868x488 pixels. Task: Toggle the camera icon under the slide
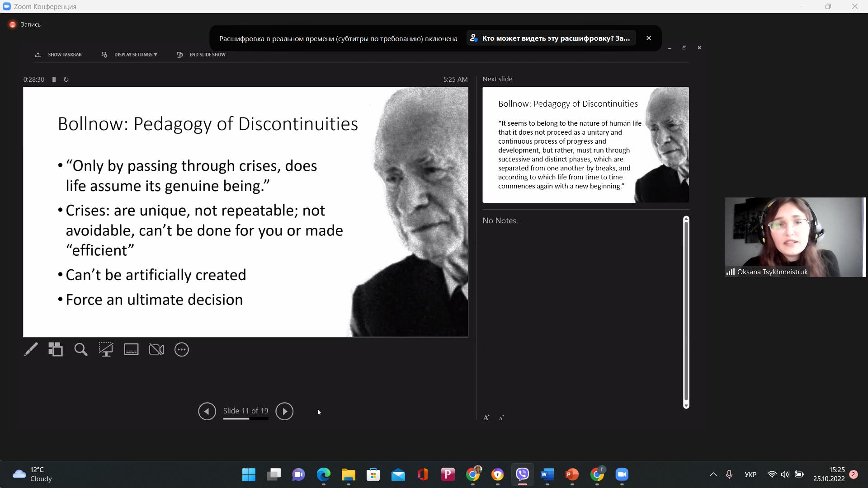pyautogui.click(x=156, y=349)
